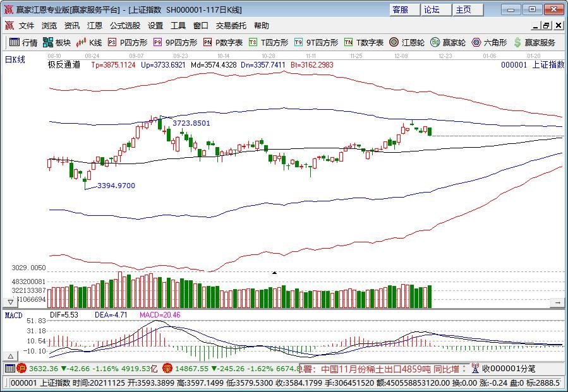Screen dimensions: 568x392
Task: Open the 资讯 menu
Action: pyautogui.click(x=72, y=26)
